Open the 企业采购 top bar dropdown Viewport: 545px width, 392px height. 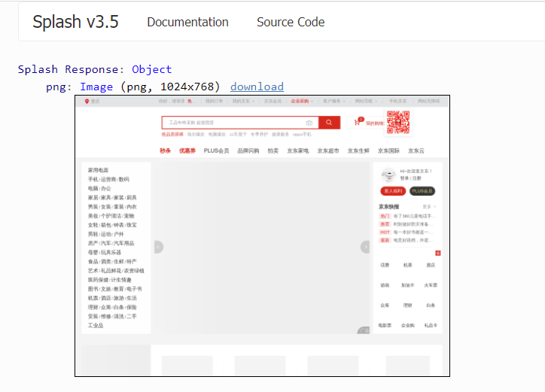tap(302, 101)
